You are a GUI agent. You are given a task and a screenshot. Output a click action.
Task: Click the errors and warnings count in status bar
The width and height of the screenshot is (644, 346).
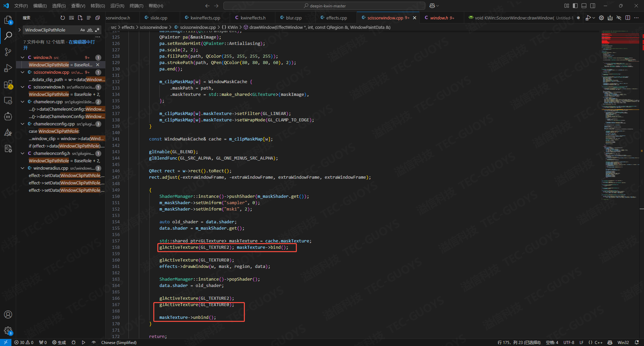[24, 342]
